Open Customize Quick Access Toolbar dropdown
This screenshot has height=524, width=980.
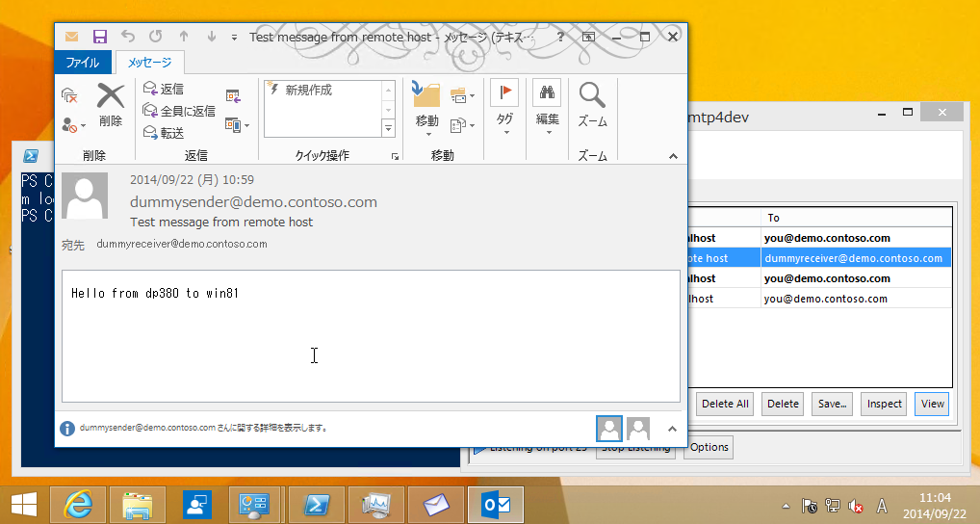[x=234, y=38]
